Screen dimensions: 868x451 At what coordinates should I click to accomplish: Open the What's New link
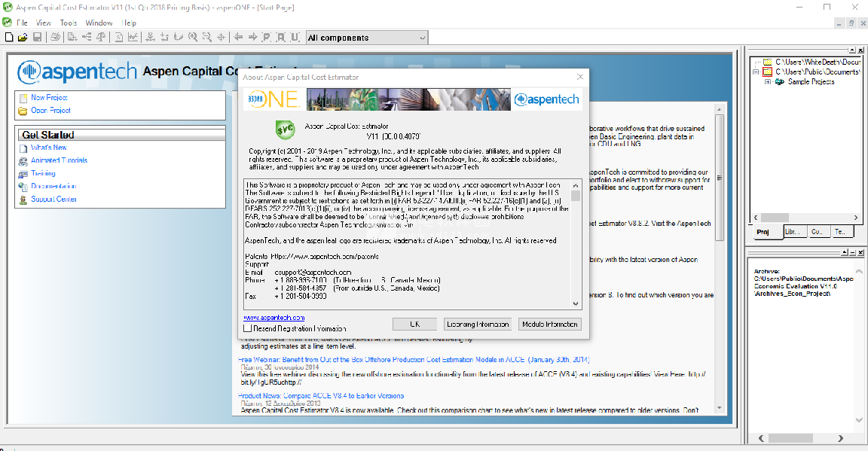[49, 148]
